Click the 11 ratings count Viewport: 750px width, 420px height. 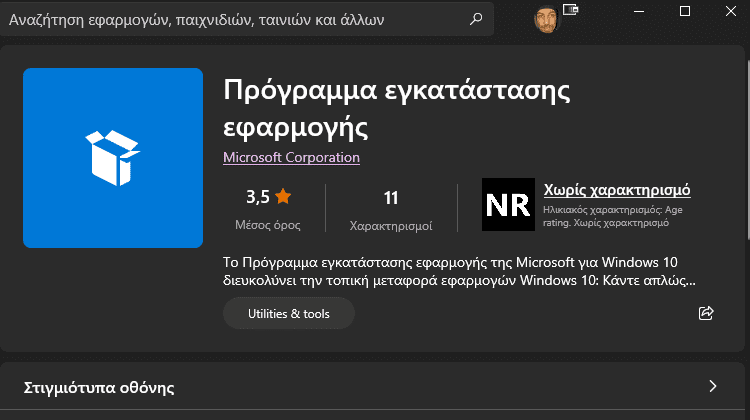(391, 198)
